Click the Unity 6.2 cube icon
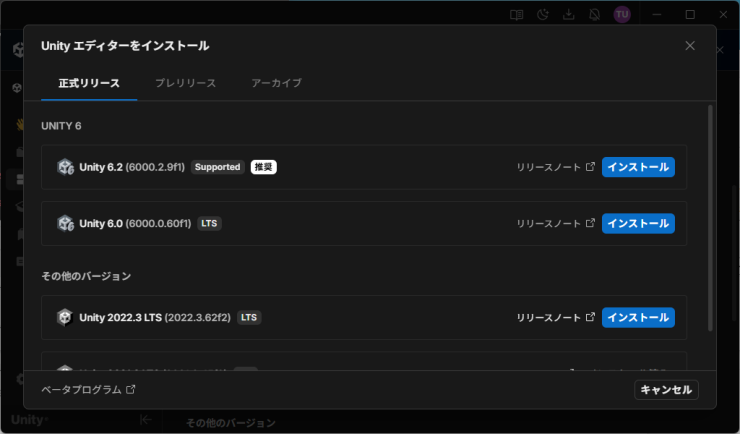740x434 pixels. coord(65,167)
